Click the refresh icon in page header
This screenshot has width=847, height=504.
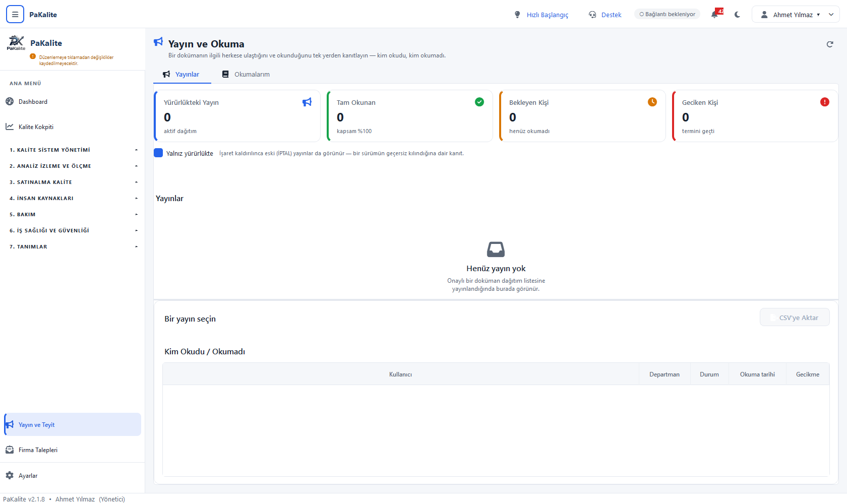[x=830, y=44]
